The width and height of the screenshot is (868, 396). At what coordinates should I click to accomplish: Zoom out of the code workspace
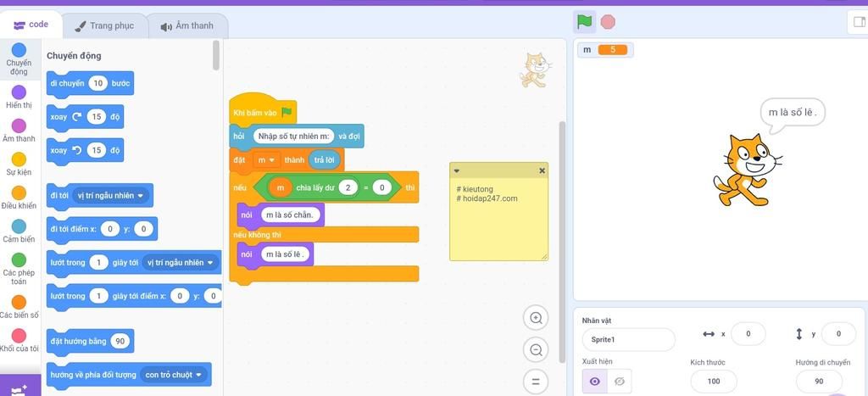(x=536, y=350)
